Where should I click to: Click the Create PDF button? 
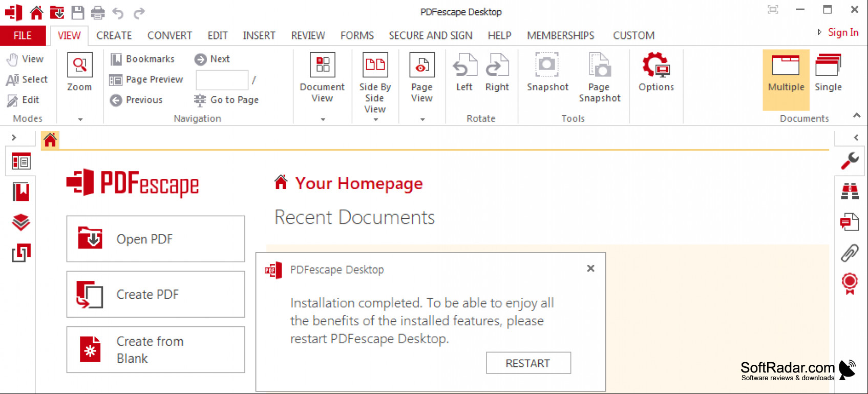click(x=156, y=294)
